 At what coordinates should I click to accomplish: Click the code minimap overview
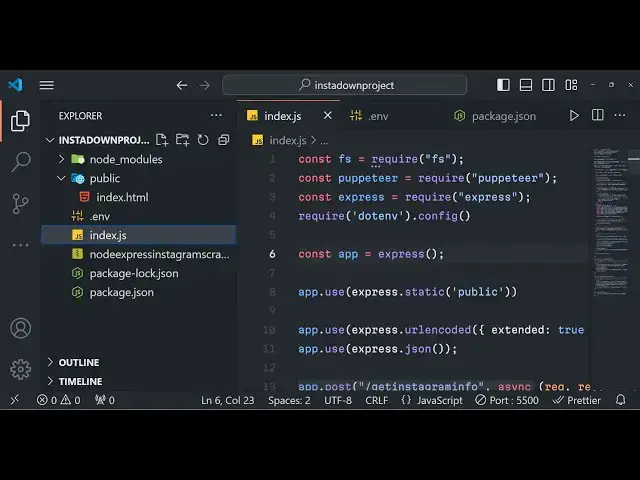[610, 222]
